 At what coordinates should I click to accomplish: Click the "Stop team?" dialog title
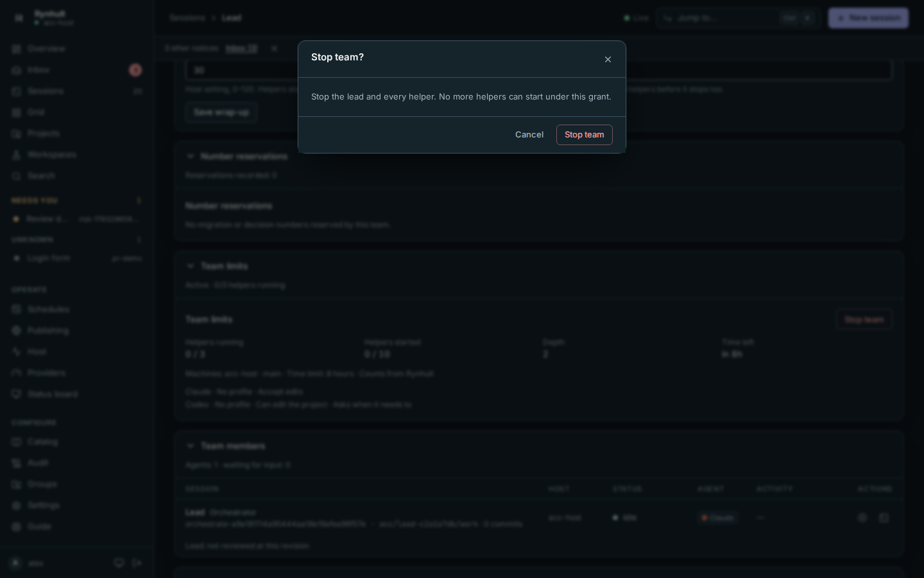pyautogui.click(x=338, y=57)
